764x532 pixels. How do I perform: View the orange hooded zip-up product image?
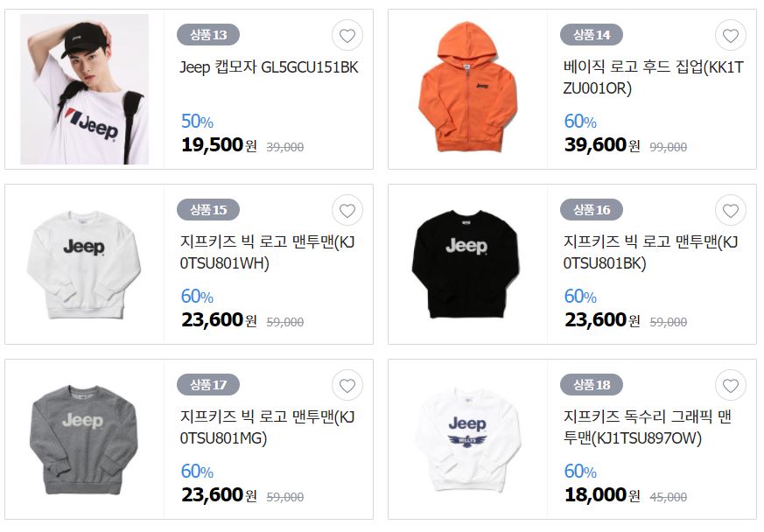(x=467, y=87)
